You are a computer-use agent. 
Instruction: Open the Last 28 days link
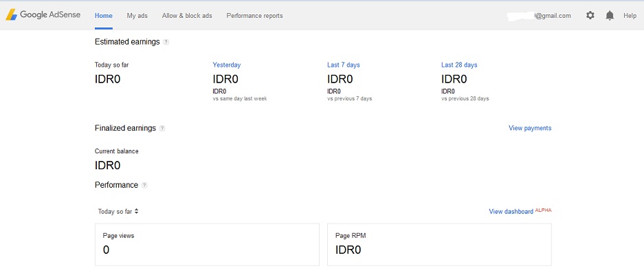(459, 65)
